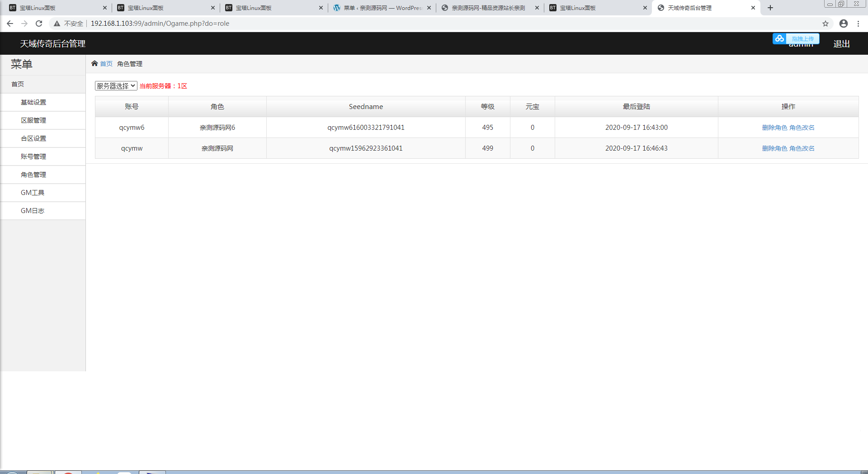Click the home icon in the breadcrumb
868x474 pixels.
coord(94,64)
